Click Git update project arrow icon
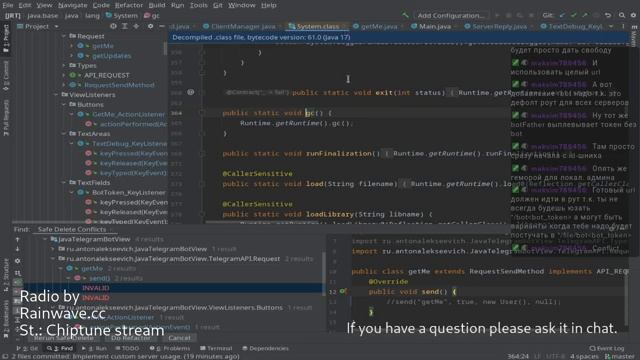 point(562,16)
